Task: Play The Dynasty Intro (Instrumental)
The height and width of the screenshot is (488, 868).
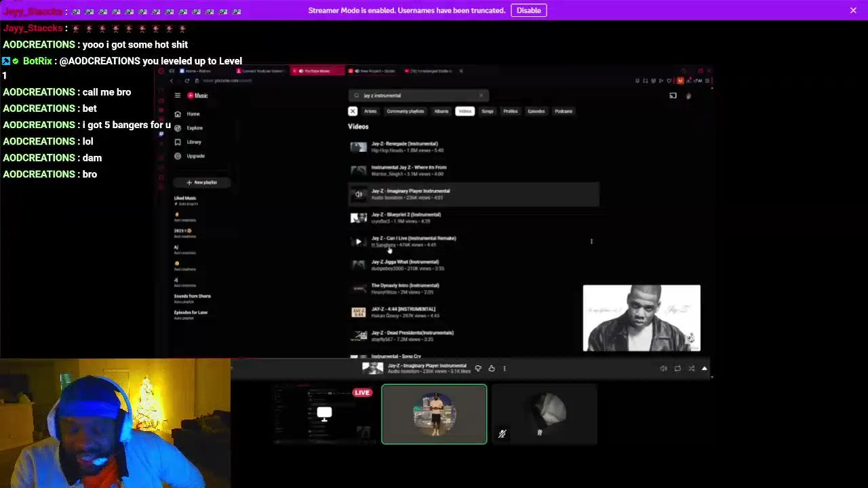Action: point(473,289)
